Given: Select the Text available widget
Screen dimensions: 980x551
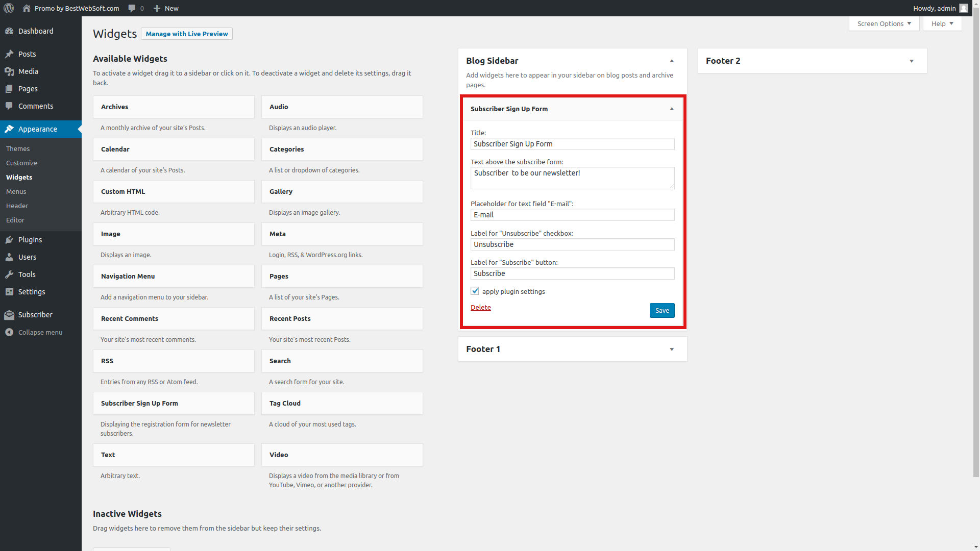Looking at the screenshot, I should click(x=174, y=455).
